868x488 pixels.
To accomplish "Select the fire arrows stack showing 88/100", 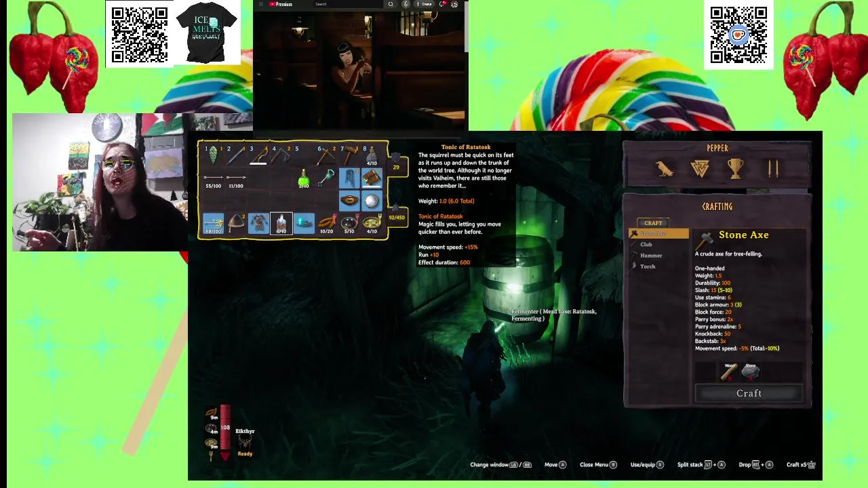I will pos(213,224).
